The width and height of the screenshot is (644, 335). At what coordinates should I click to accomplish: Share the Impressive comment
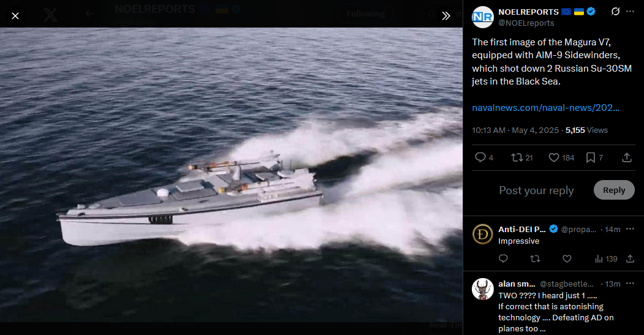630,258
